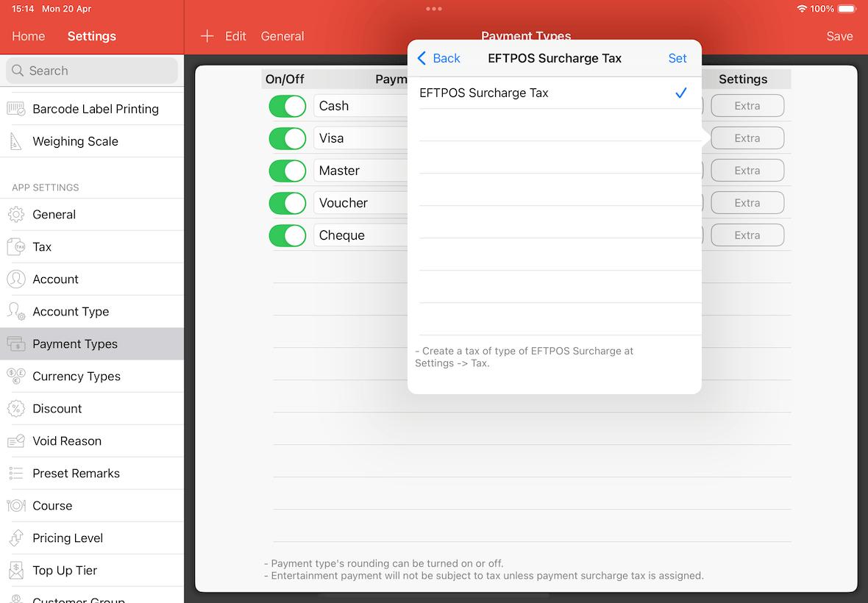The width and height of the screenshot is (868, 603).
Task: Toggle the Master payment switch
Action: [288, 171]
